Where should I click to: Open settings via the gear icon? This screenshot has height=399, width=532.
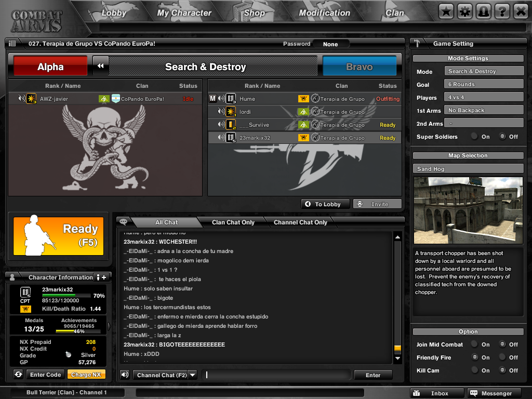(x=464, y=11)
